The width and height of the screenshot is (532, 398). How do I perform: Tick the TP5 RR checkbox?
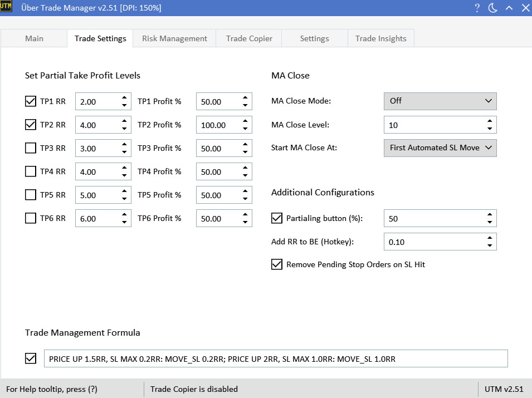click(x=31, y=195)
